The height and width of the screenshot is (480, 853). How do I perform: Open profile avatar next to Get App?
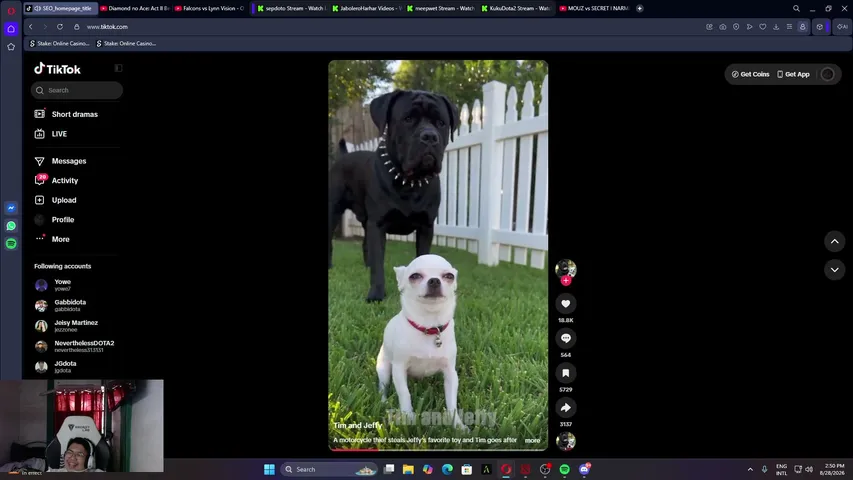tap(827, 74)
